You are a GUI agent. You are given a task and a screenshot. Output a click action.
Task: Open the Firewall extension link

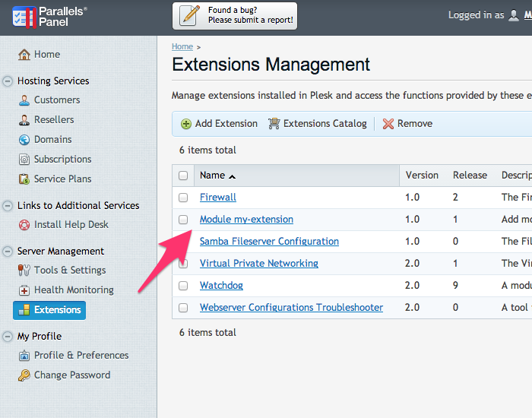(x=218, y=198)
